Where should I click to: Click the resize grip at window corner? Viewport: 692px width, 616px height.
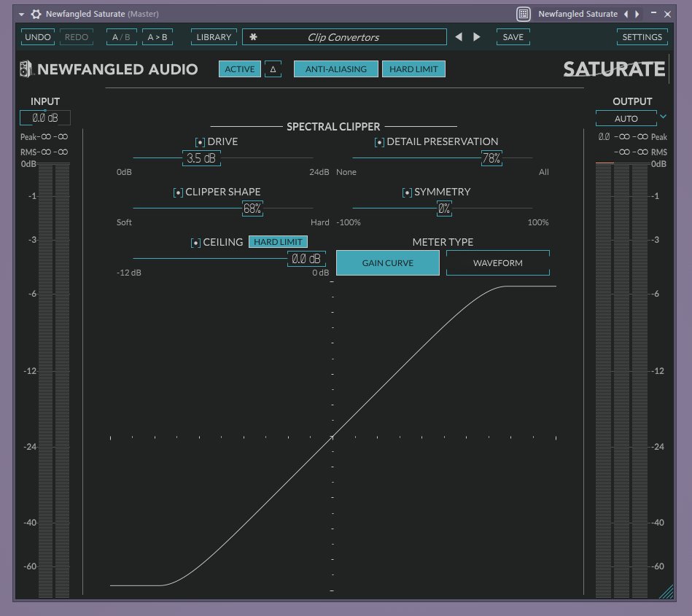tap(666, 592)
